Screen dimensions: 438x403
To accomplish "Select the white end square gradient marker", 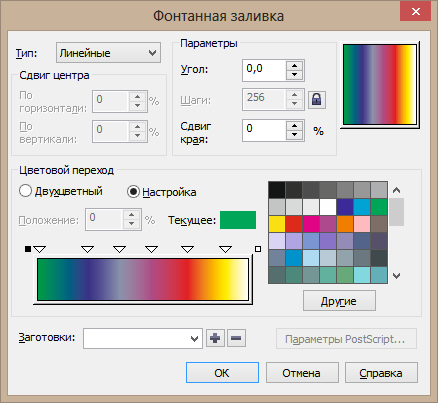I will pyautogui.click(x=258, y=249).
